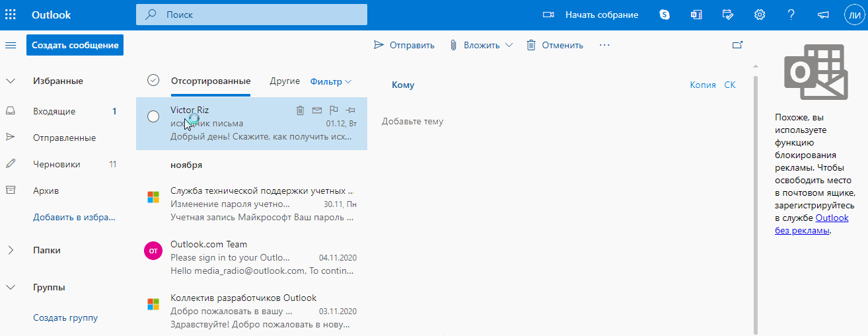The image size is (868, 336).
Task: Click the Кому recipients button
Action: point(403,85)
